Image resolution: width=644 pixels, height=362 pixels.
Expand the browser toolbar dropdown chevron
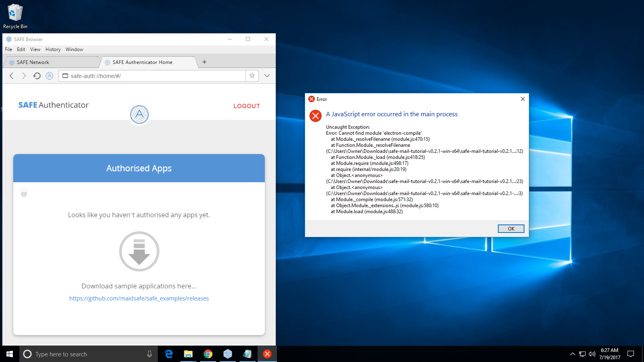(267, 76)
